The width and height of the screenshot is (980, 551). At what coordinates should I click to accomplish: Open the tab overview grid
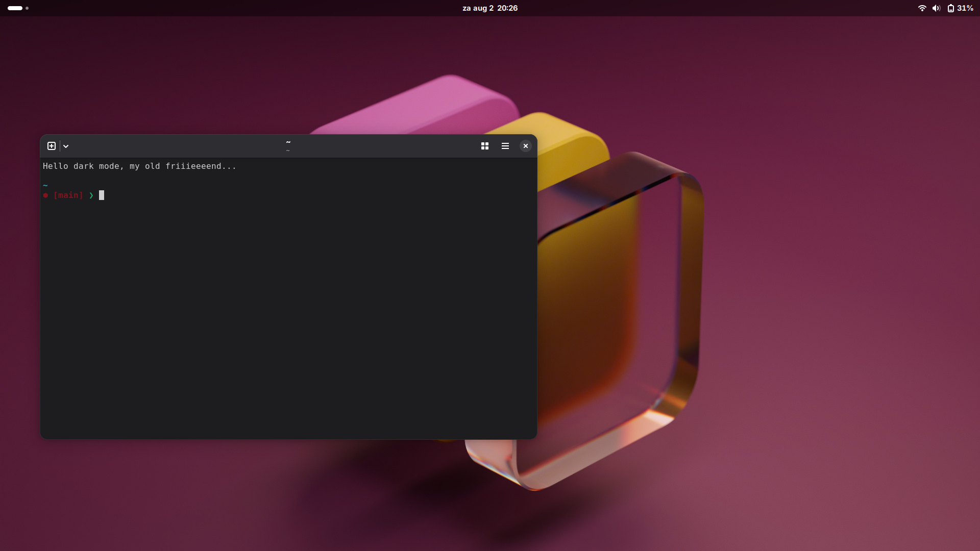pos(485,146)
